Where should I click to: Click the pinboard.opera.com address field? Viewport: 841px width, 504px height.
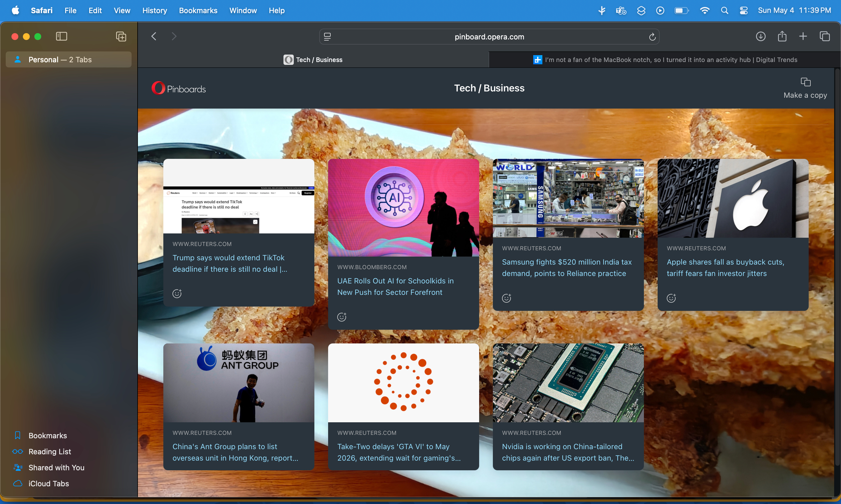tap(489, 37)
